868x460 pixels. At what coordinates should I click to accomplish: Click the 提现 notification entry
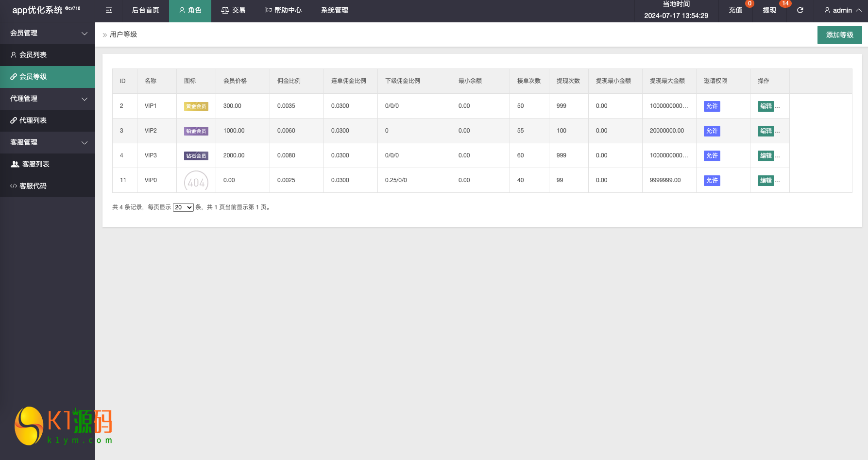(x=769, y=11)
